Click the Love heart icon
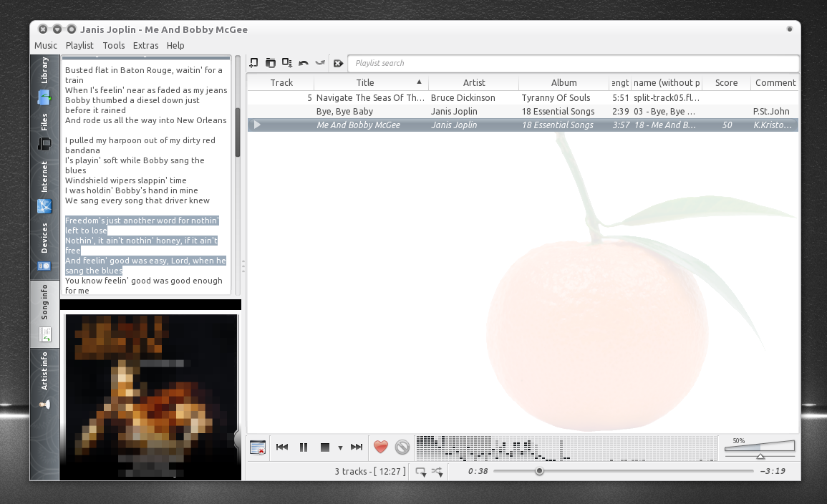This screenshot has width=827, height=504. coord(380,447)
